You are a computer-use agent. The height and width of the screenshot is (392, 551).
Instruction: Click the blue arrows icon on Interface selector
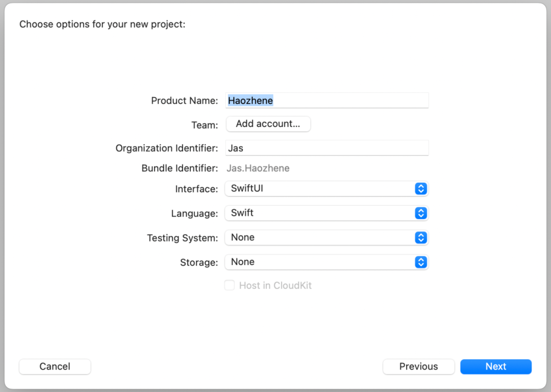[420, 189]
